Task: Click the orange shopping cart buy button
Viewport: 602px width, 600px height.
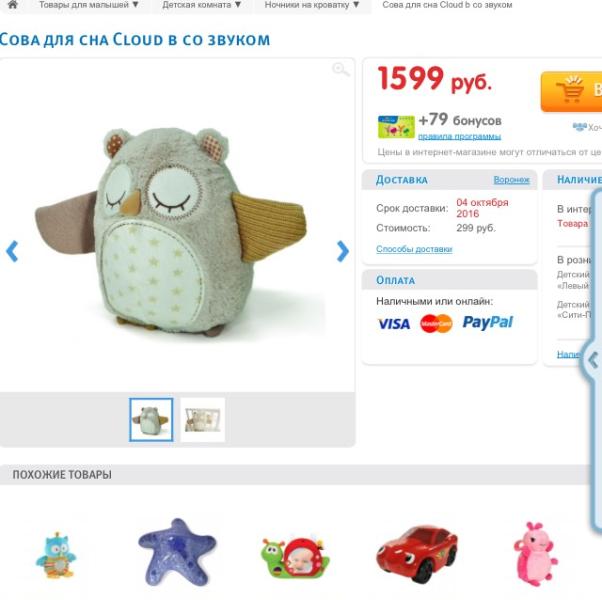Action: [571, 92]
